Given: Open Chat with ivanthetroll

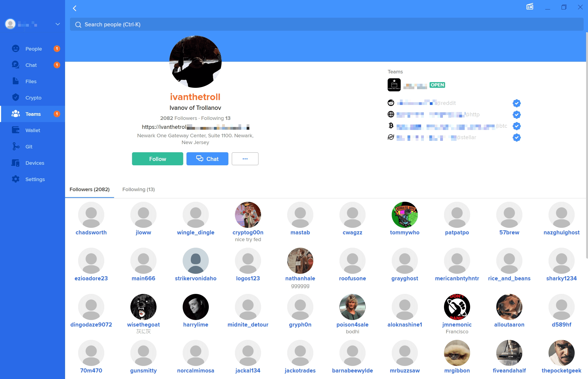Looking at the screenshot, I should 207,159.
